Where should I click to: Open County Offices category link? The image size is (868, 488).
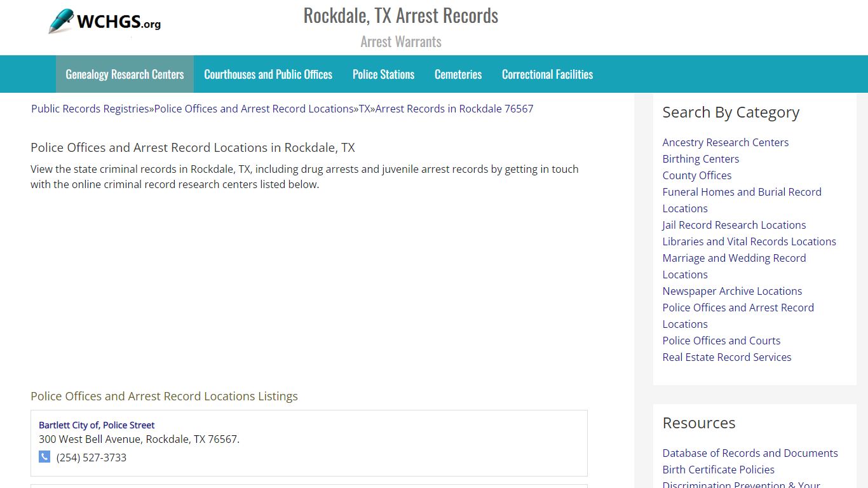point(696,175)
